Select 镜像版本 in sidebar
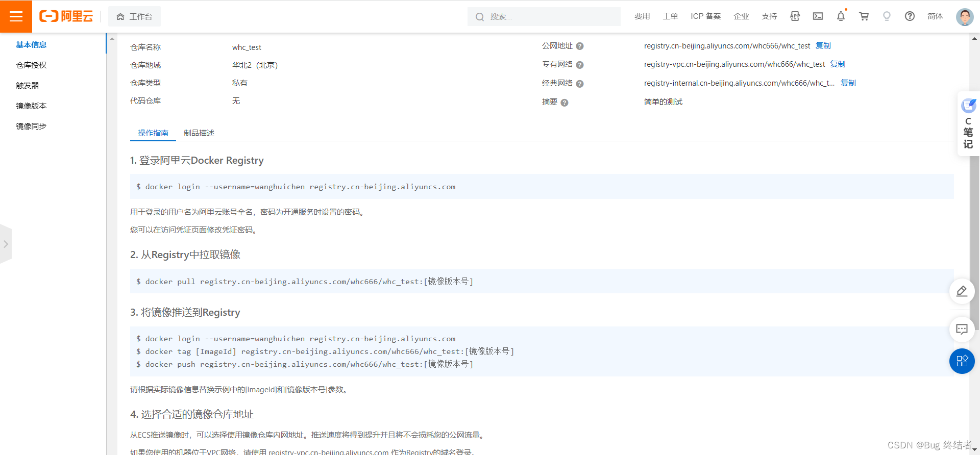Image resolution: width=980 pixels, height=455 pixels. pyautogui.click(x=31, y=106)
